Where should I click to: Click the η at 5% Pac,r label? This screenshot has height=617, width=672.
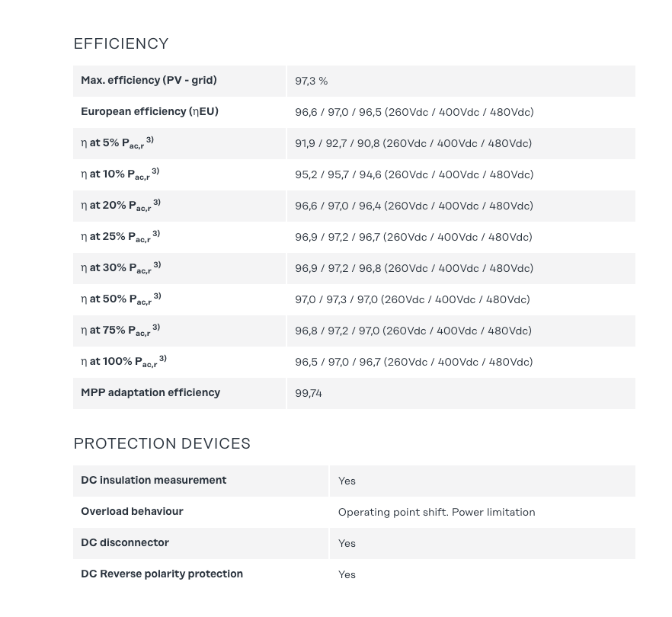click(x=117, y=143)
